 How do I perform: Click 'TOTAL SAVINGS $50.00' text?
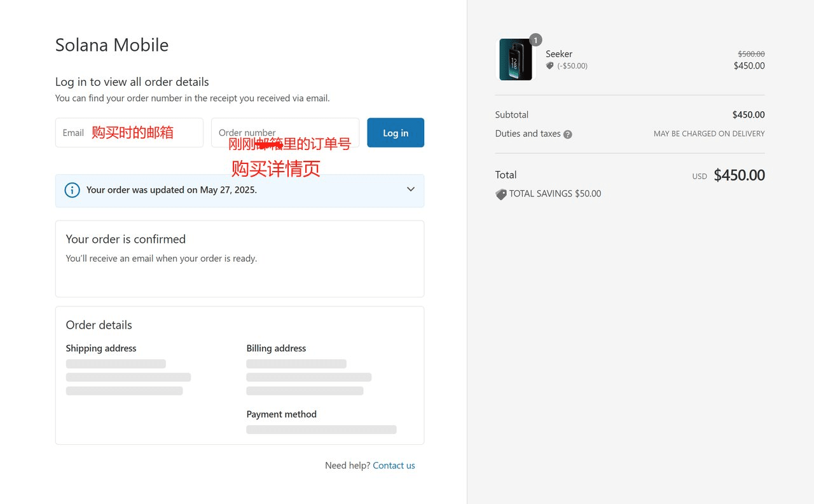pyautogui.click(x=555, y=194)
